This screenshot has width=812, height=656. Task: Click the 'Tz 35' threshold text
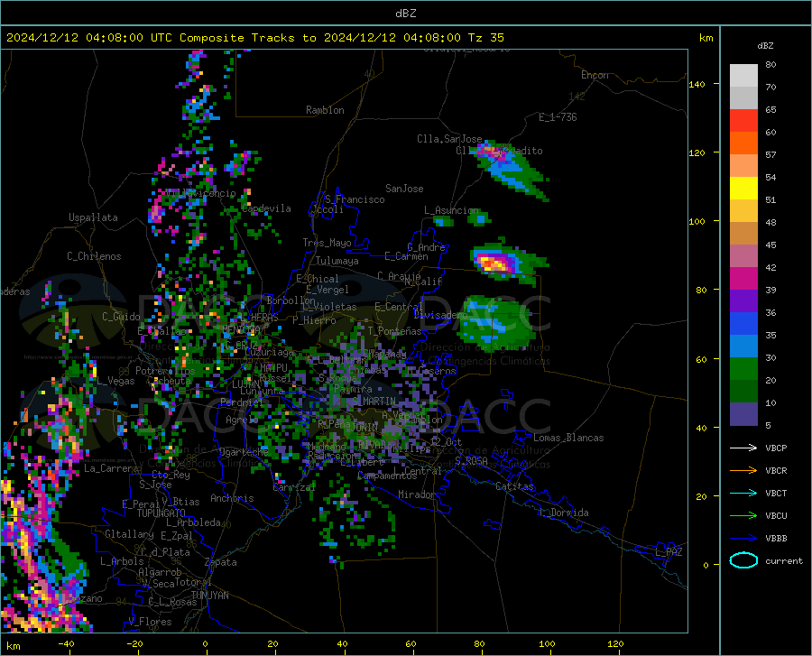tap(485, 38)
